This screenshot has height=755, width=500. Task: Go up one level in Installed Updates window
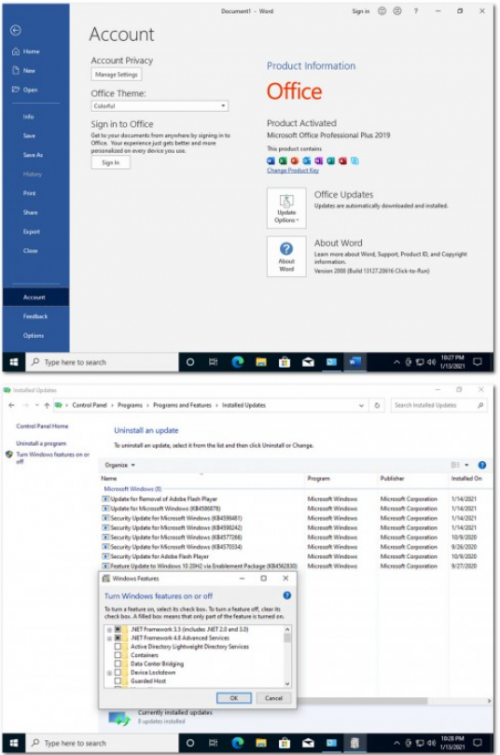click(x=47, y=405)
